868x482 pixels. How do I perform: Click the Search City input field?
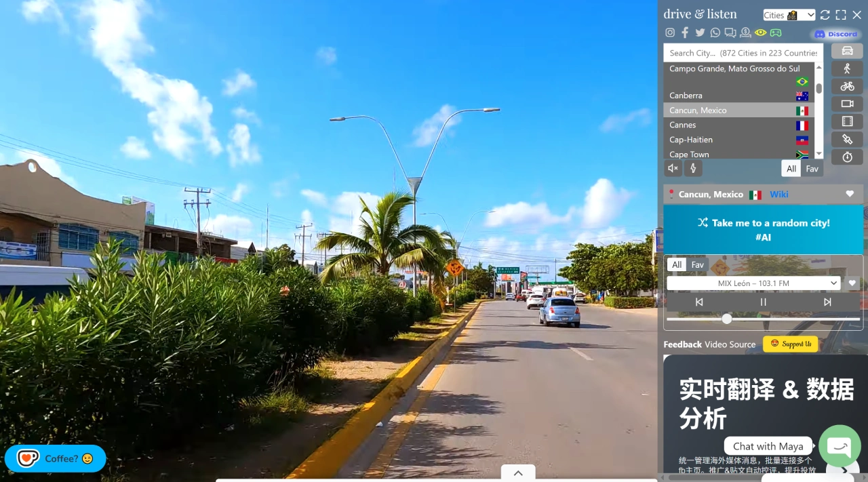tap(743, 53)
